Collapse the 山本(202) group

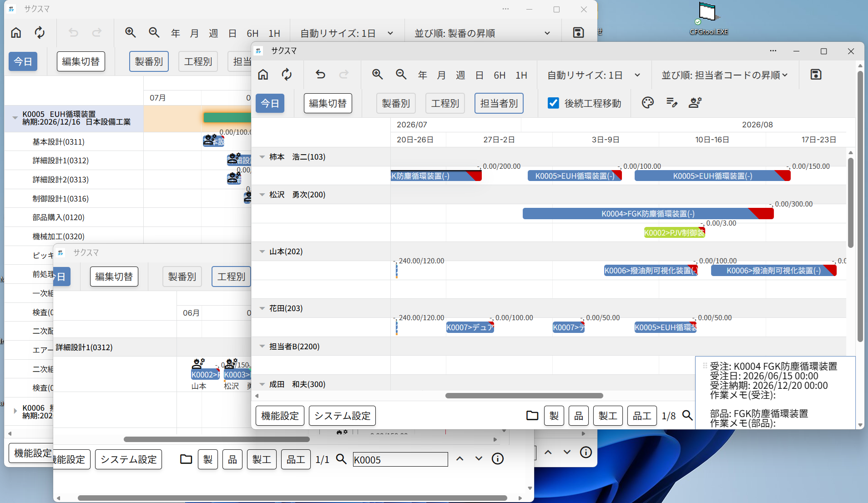click(262, 251)
